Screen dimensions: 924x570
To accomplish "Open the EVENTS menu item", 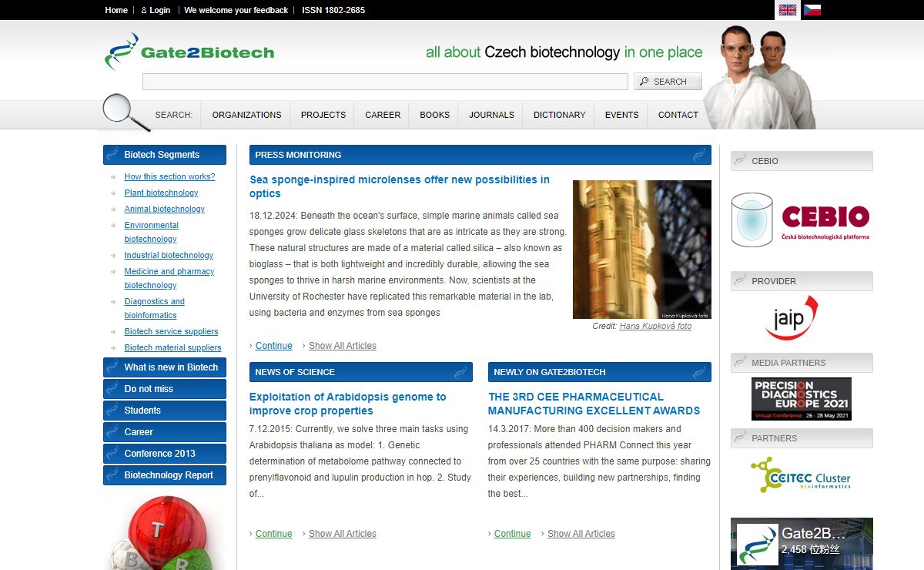I will tap(622, 115).
